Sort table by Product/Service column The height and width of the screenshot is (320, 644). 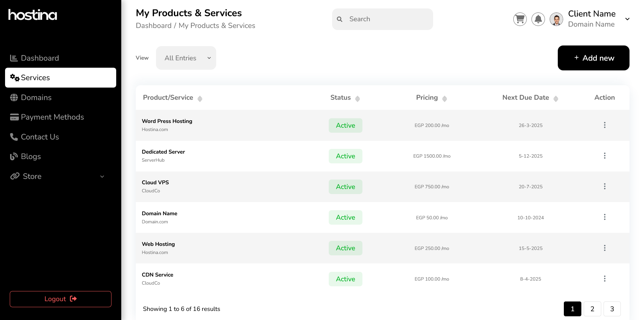click(x=200, y=98)
